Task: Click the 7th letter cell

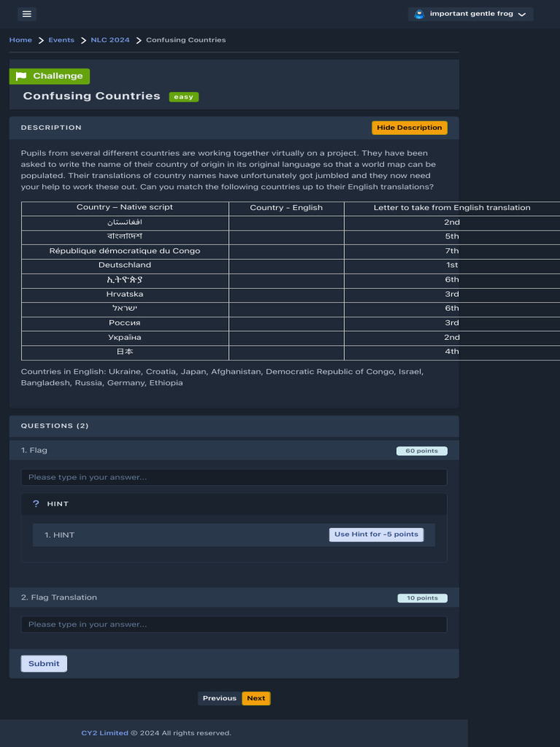Action: [452, 251]
